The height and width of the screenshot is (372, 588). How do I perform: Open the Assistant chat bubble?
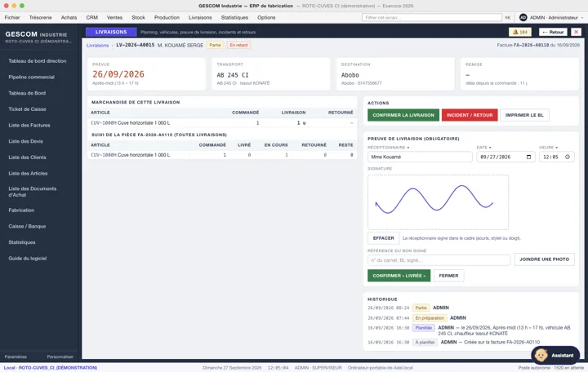pos(555,355)
